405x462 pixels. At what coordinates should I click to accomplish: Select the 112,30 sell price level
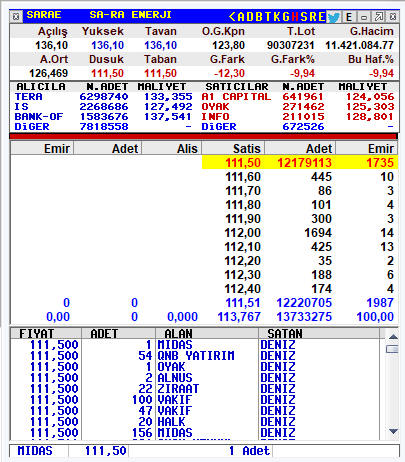coord(243,275)
